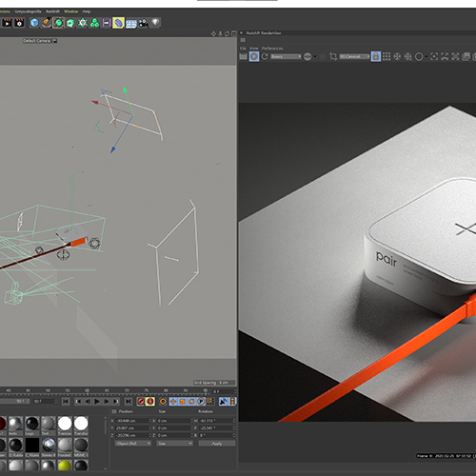Start IPR with the RenderView play button

[x=254, y=56]
